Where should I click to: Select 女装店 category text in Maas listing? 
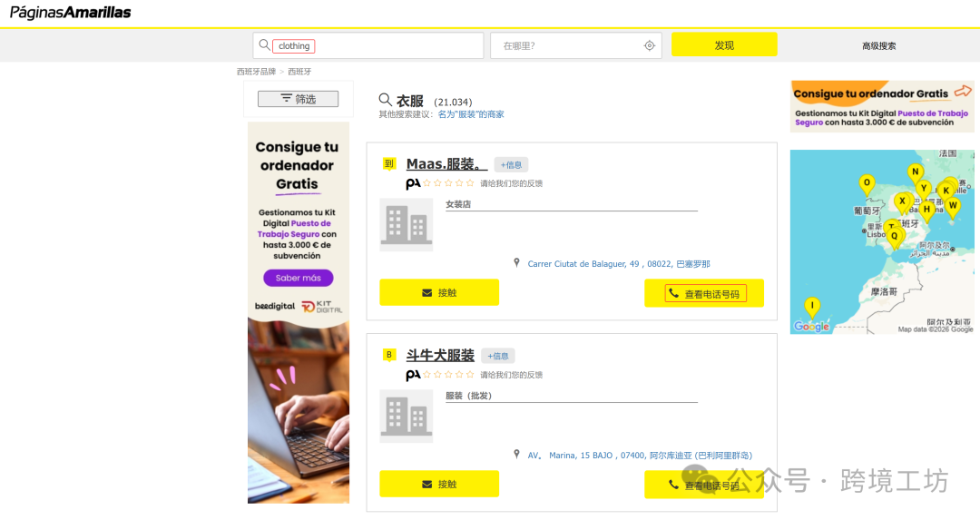[458, 204]
